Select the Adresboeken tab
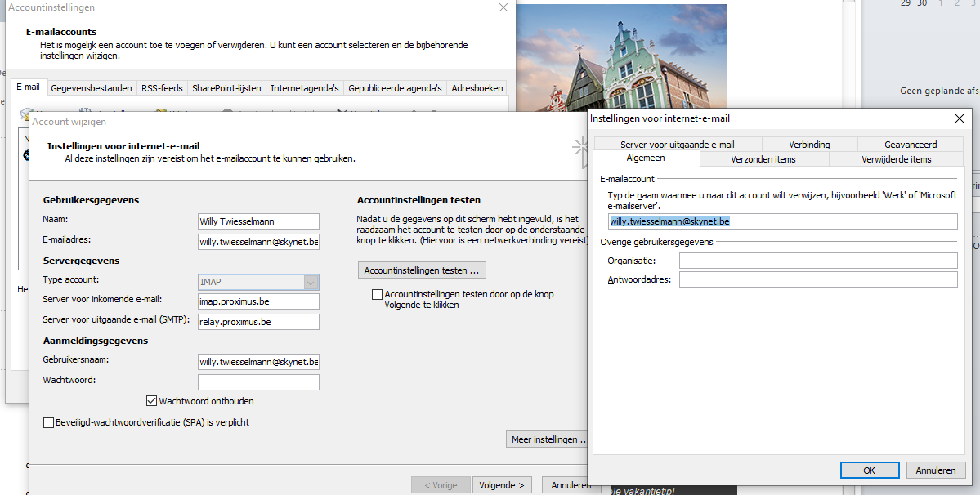980x495 pixels. [477, 88]
